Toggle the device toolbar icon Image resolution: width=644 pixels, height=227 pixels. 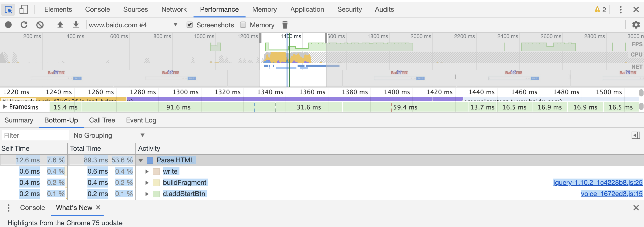coord(24,10)
